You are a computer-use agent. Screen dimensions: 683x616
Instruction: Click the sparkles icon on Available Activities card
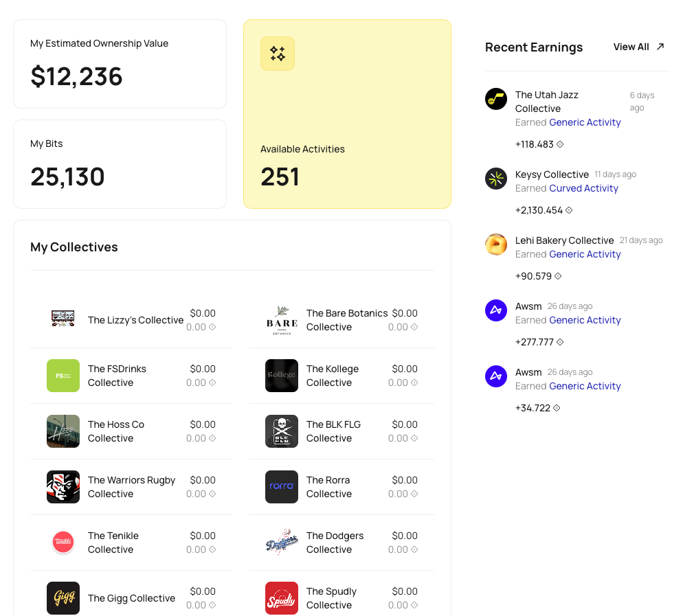coord(278,54)
